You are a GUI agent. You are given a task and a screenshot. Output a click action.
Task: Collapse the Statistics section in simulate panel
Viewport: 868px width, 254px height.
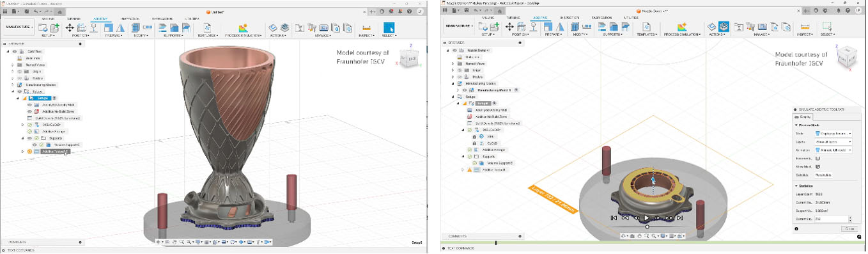click(796, 186)
